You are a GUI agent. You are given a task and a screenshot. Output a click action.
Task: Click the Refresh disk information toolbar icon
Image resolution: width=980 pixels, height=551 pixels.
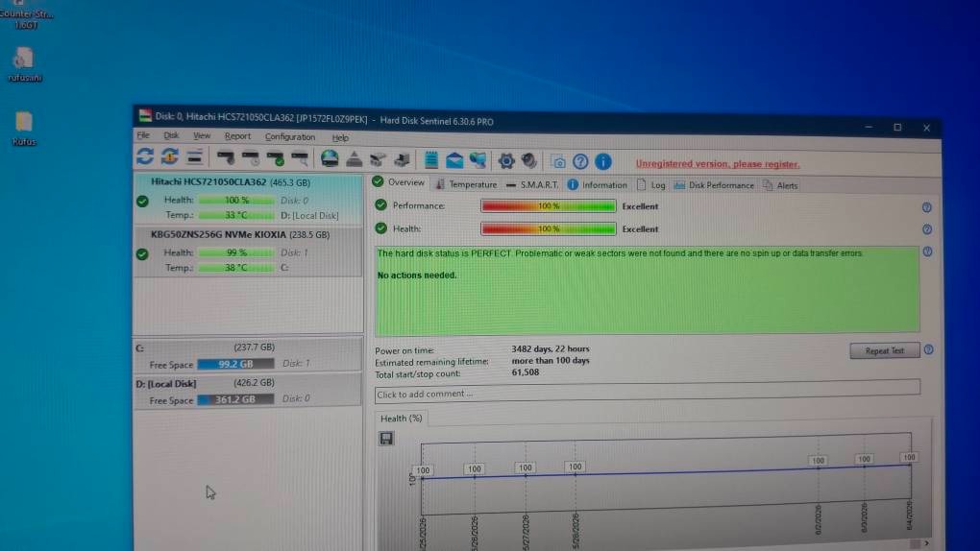(145, 156)
